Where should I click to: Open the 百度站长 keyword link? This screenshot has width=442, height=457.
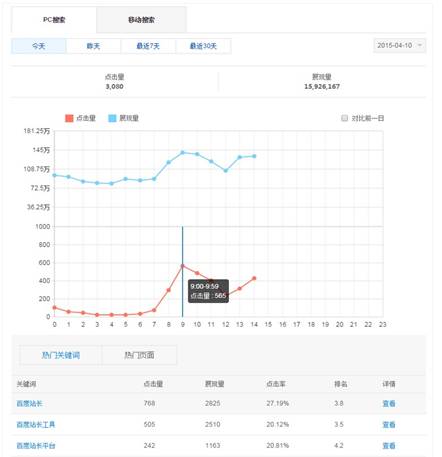point(29,403)
